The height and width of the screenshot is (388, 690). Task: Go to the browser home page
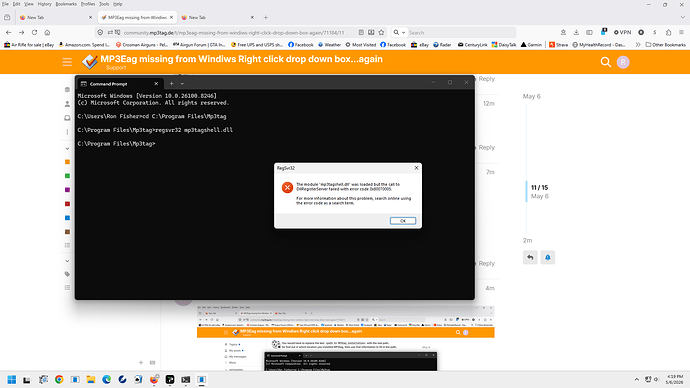click(47, 32)
